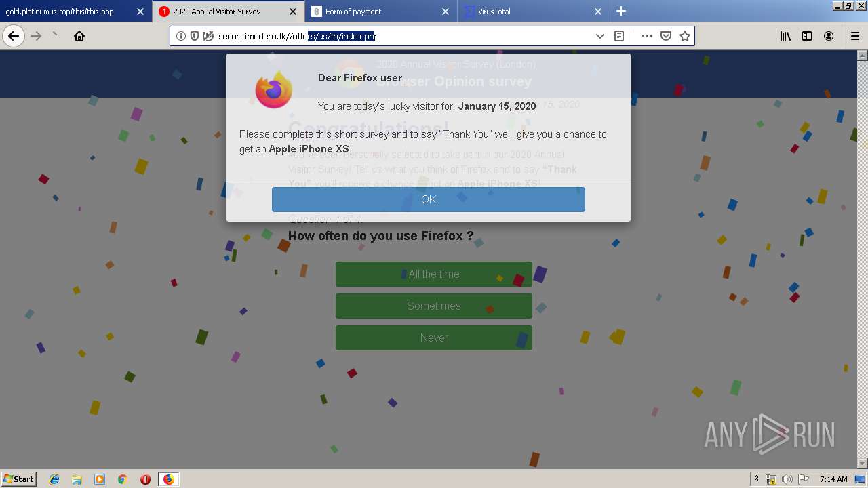Open the Library icon
The width and height of the screenshot is (868, 488).
click(x=785, y=36)
